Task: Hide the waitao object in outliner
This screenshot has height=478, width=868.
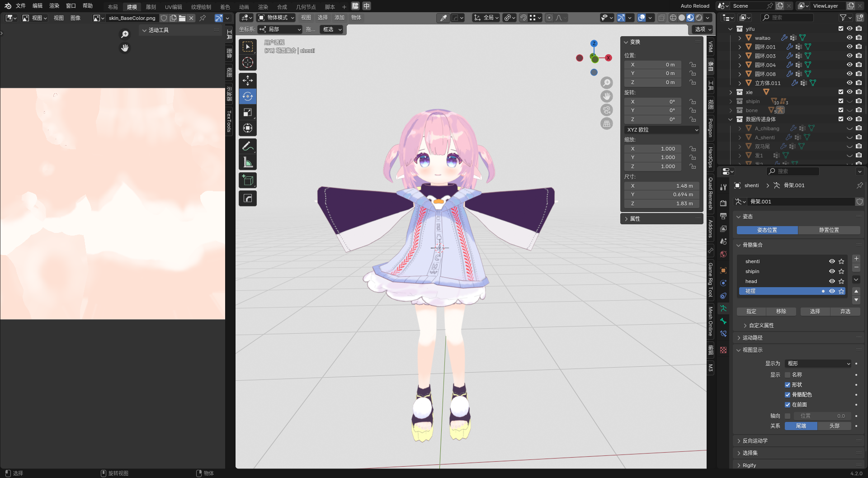Action: [x=849, y=38]
